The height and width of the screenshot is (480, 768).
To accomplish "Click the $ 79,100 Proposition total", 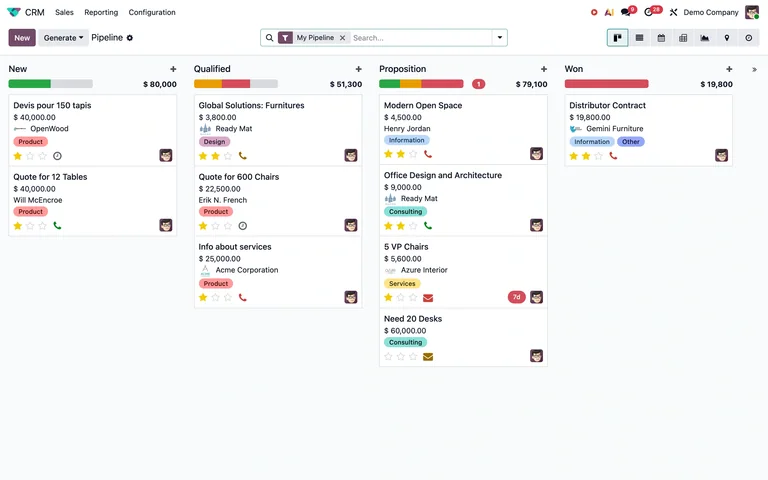I will (x=531, y=84).
